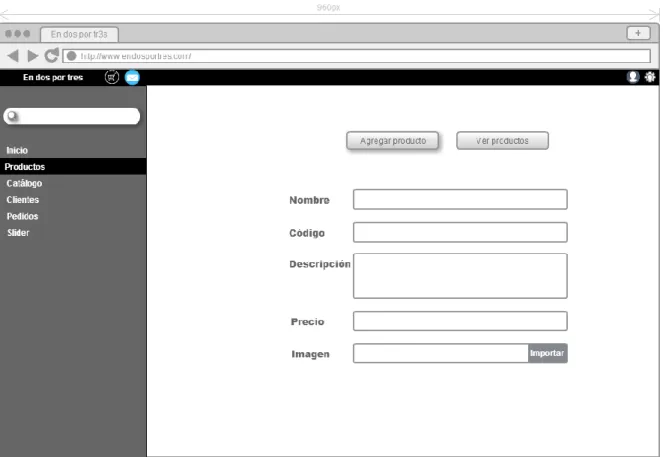663x457 pixels.
Task: Click the browser address bar URL
Action: point(356,56)
